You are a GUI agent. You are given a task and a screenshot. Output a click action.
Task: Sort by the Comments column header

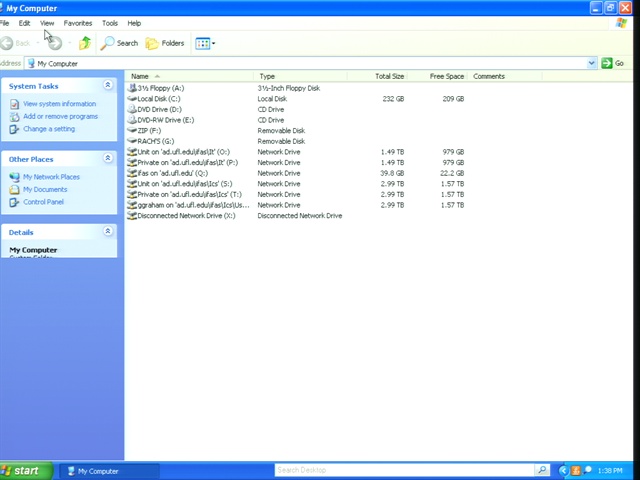504,76
